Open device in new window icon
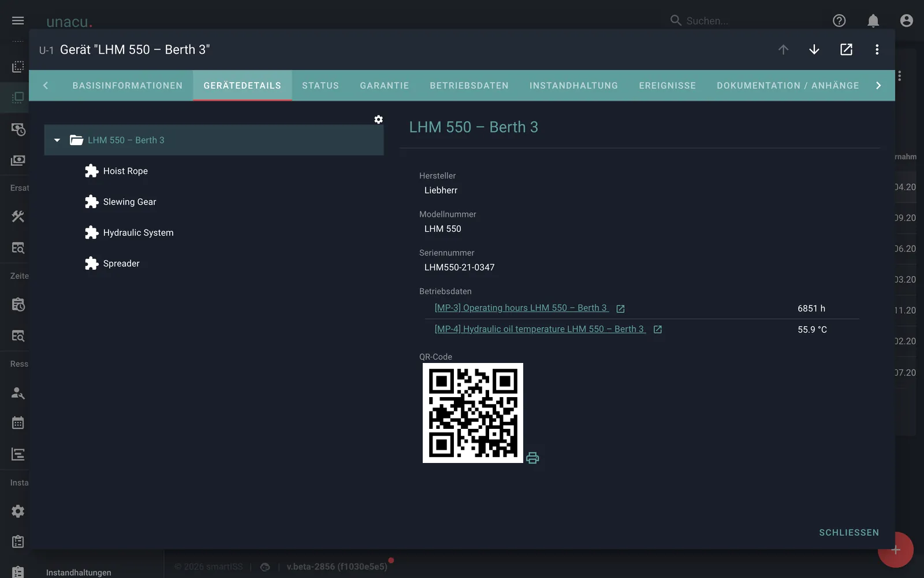 [x=846, y=50]
